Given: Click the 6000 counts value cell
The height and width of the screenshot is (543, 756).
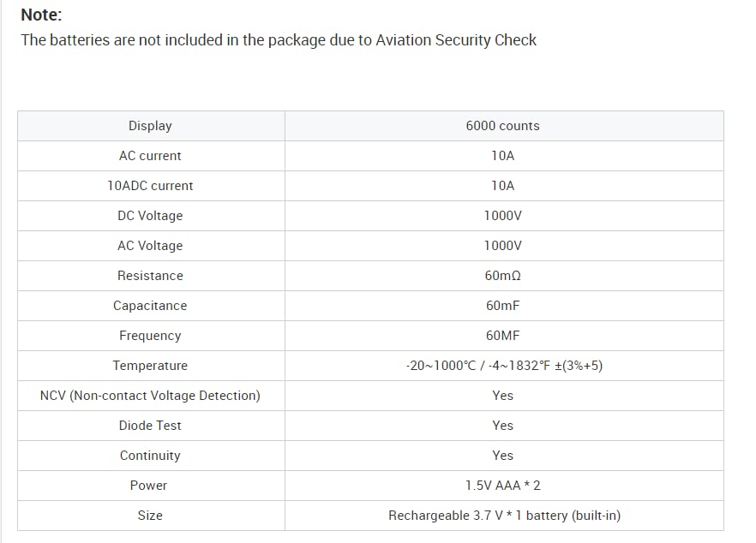Looking at the screenshot, I should pyautogui.click(x=502, y=126).
